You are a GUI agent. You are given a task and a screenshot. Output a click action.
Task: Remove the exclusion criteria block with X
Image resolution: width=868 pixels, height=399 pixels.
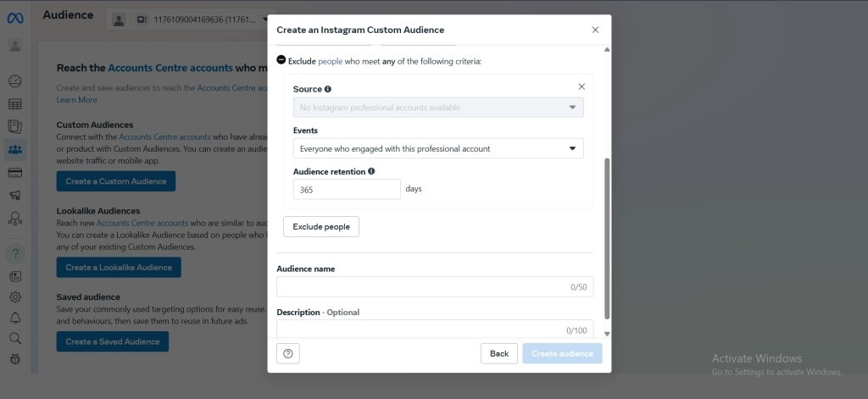pyautogui.click(x=581, y=86)
